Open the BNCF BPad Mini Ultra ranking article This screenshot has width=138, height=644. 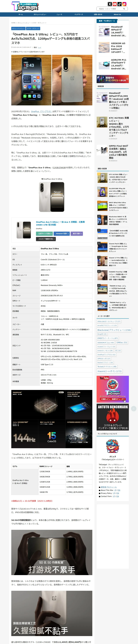pyautogui.click(x=113, y=206)
